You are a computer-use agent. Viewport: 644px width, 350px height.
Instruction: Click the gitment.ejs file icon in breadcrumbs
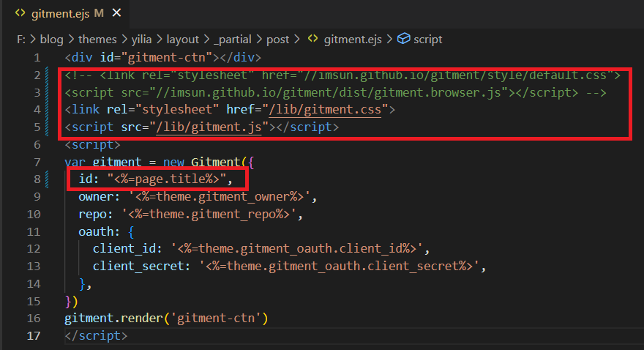[312, 40]
